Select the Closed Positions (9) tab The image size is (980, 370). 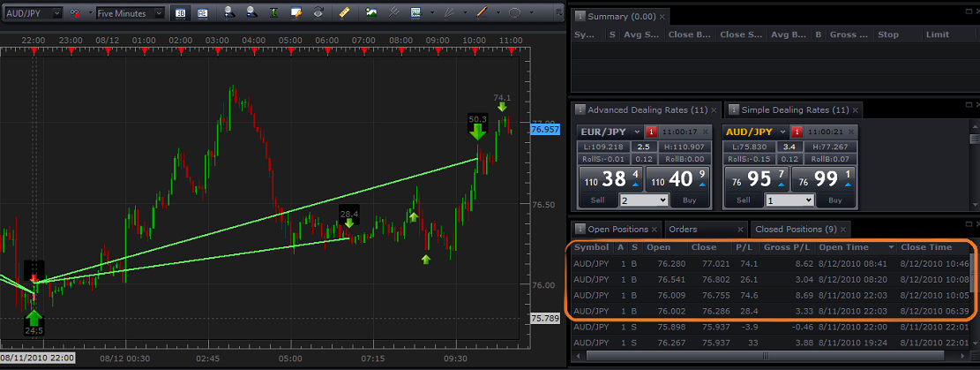click(800, 229)
